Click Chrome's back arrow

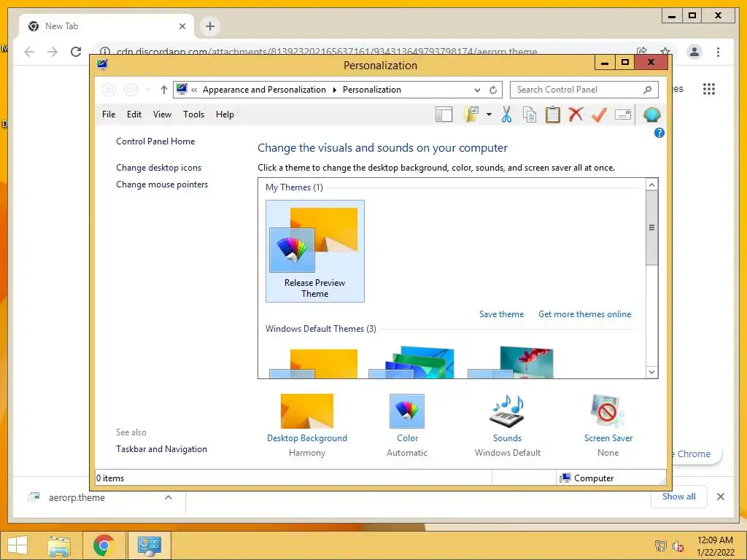[x=29, y=52]
